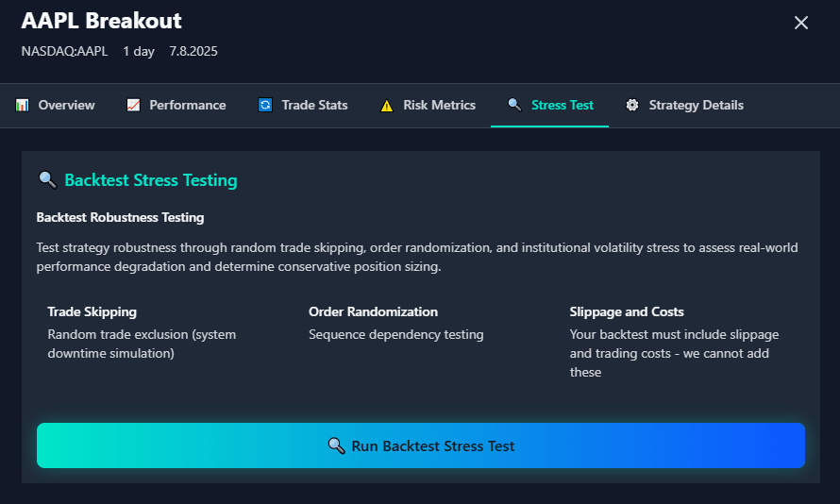The width and height of the screenshot is (840, 504).
Task: Select the Slippage and Costs heading
Action: click(627, 311)
